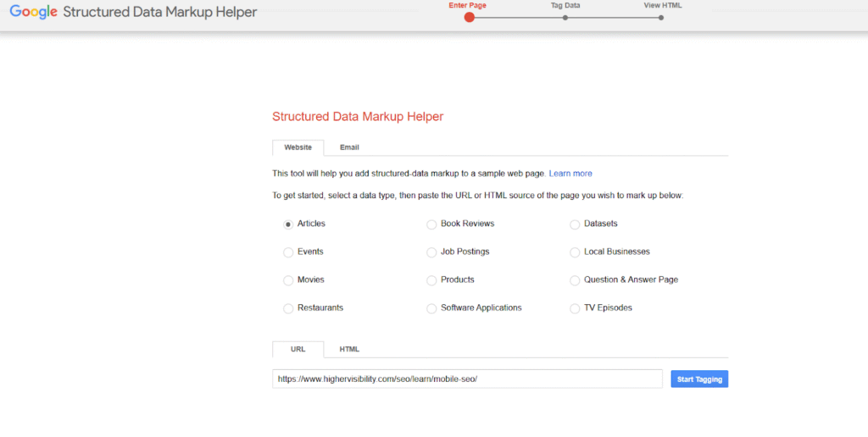
Task: Click the Enter Page step marker
Action: pos(469,17)
